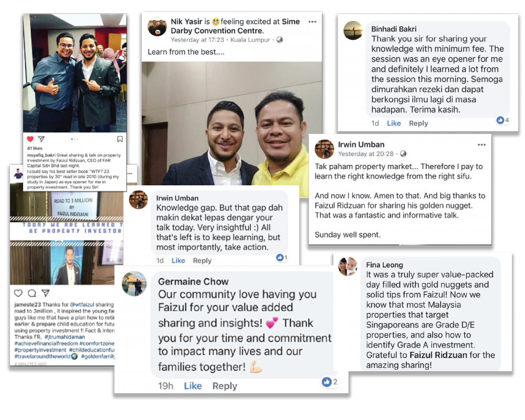525x420 pixels.
Task: Click the Faizul Ridzuan tagged name link
Action: (x=438, y=355)
